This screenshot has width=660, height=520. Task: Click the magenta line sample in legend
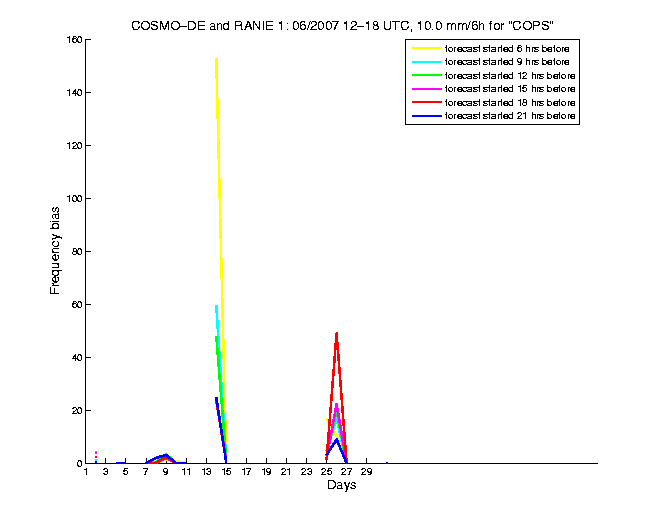[x=427, y=89]
